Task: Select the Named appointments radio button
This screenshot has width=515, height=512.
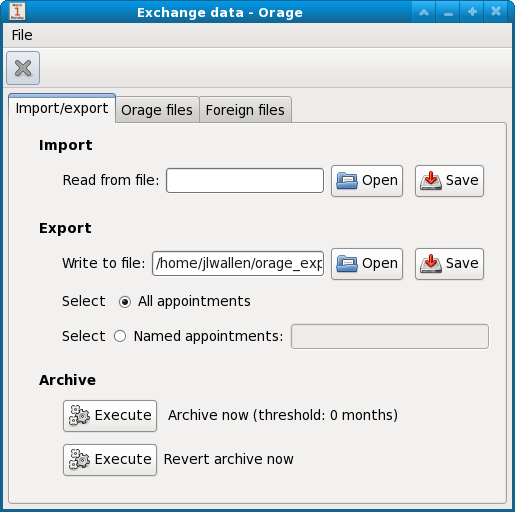Action: (120, 336)
